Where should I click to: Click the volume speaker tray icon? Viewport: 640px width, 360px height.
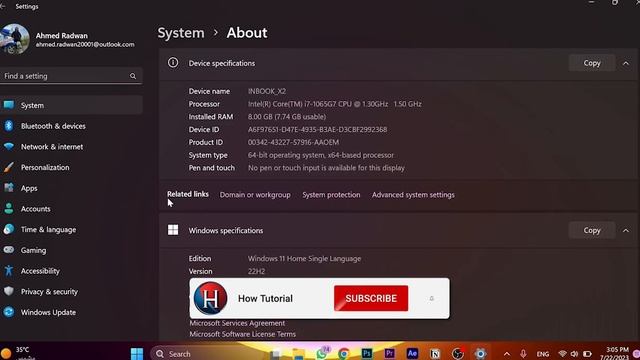click(x=574, y=354)
